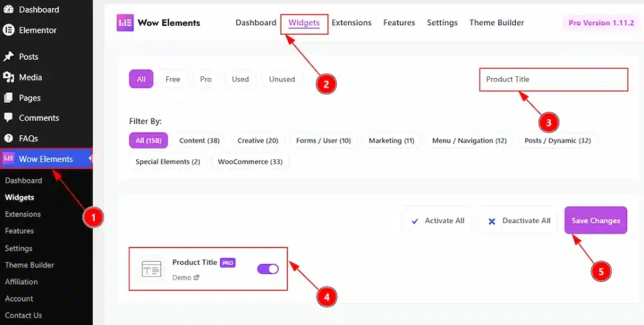Image resolution: width=644 pixels, height=325 pixels.
Task: Switch to the Features header tab
Action: (399, 23)
